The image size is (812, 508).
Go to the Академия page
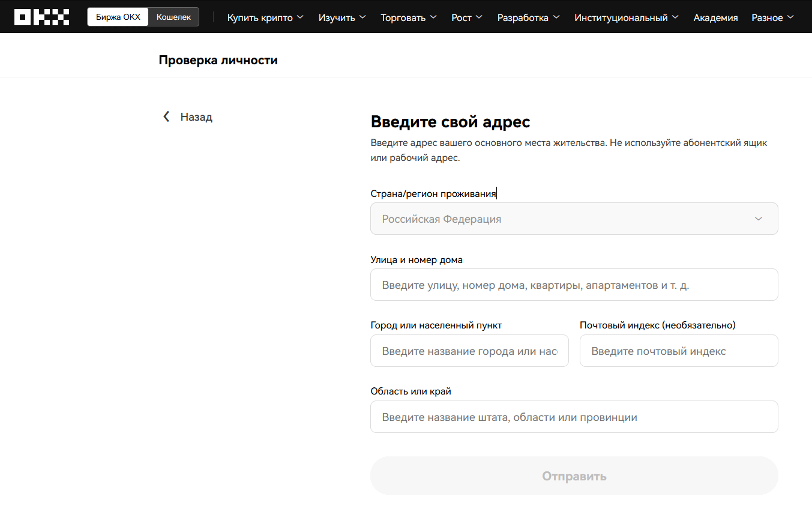[x=715, y=17]
